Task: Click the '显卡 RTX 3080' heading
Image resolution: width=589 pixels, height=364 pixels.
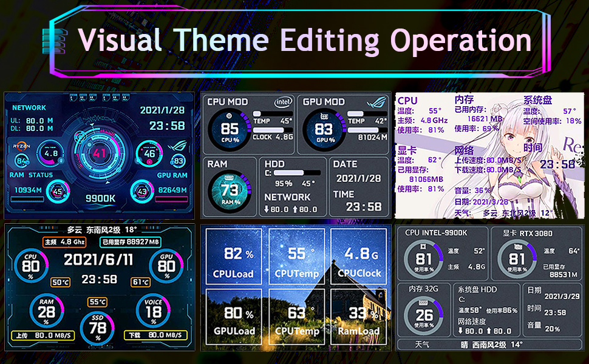Action: click(528, 234)
